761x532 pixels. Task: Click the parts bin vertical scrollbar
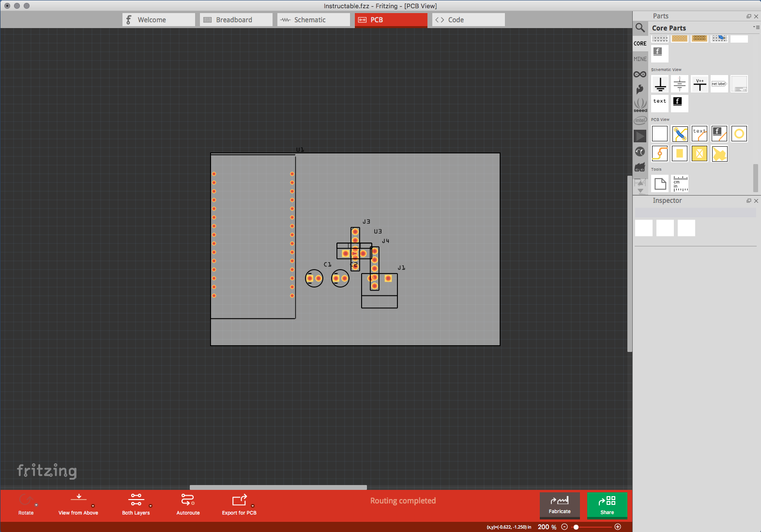756,178
